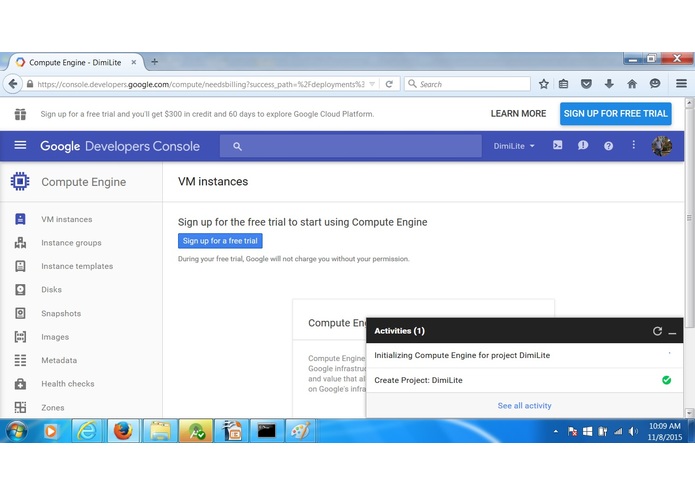695x494 pixels.
Task: Click the Metadata sidebar icon
Action: pos(20,360)
